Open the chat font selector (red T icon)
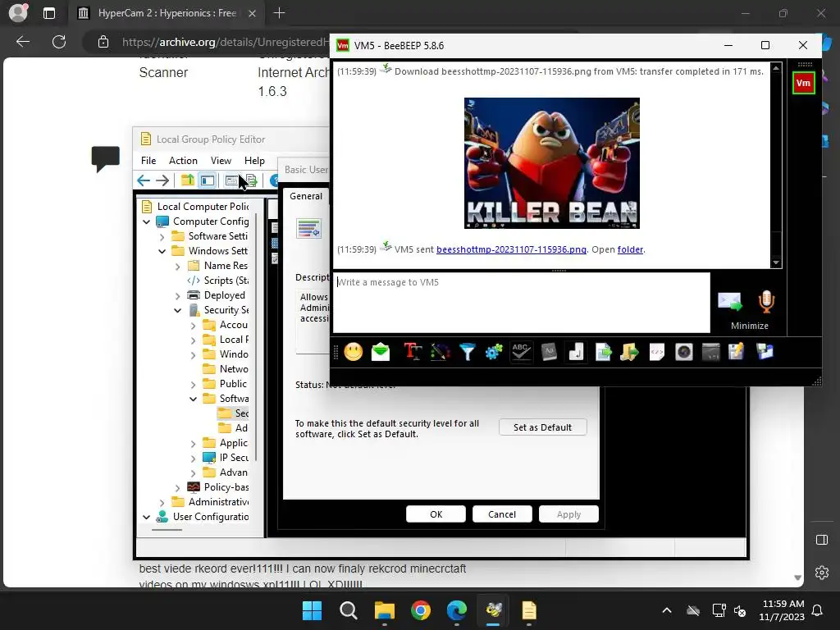840x630 pixels. click(x=413, y=352)
